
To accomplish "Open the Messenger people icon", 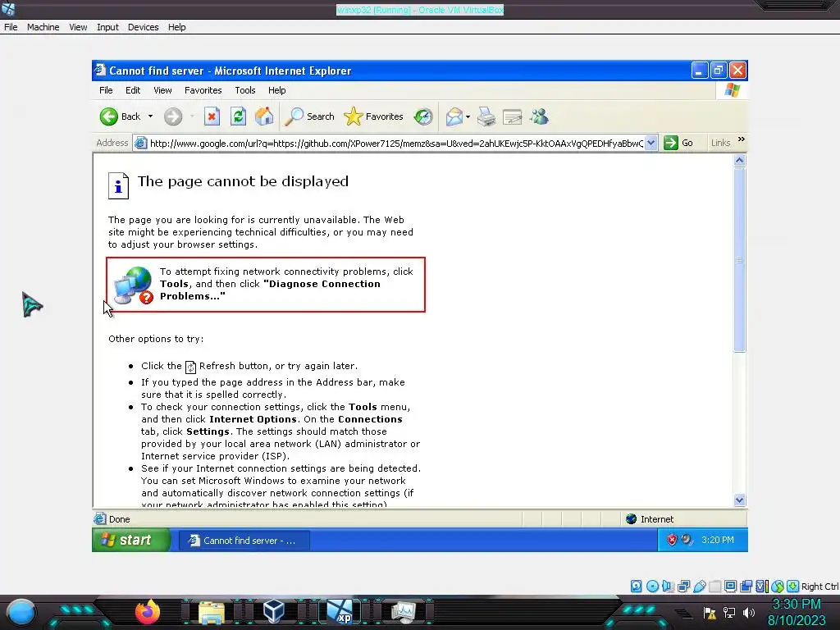I will (x=540, y=116).
